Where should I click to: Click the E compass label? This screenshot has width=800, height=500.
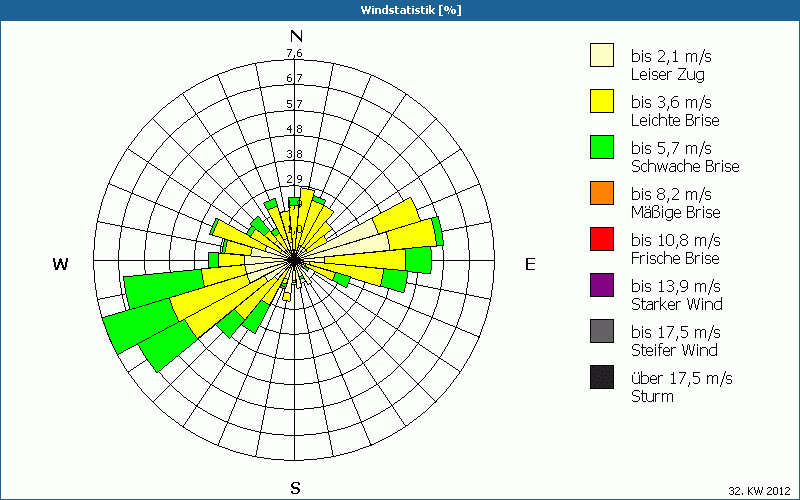coord(530,264)
